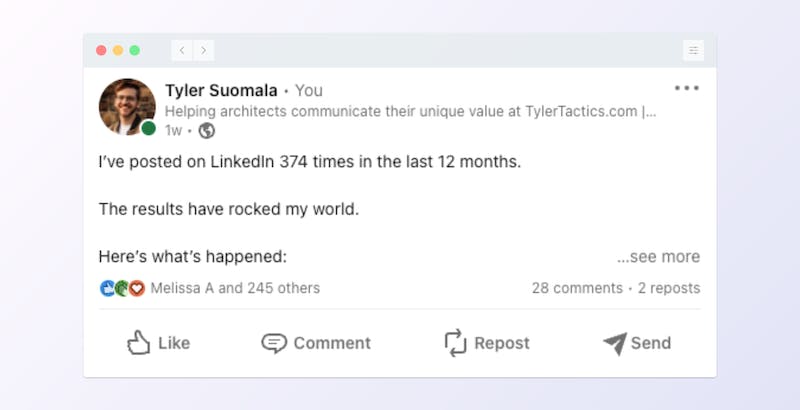Viewport: 800px width, 410px height.
Task: Open the 28 comments link
Action: click(x=577, y=288)
